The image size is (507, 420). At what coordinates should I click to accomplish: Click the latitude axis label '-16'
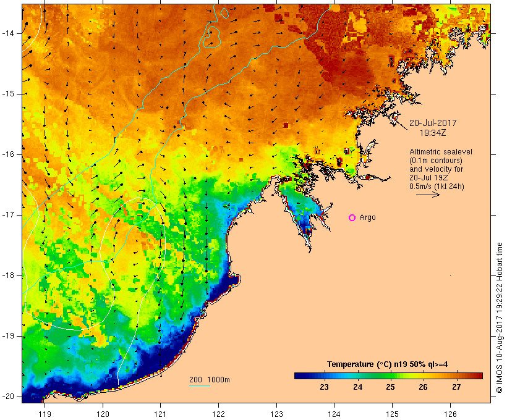pos(8,154)
